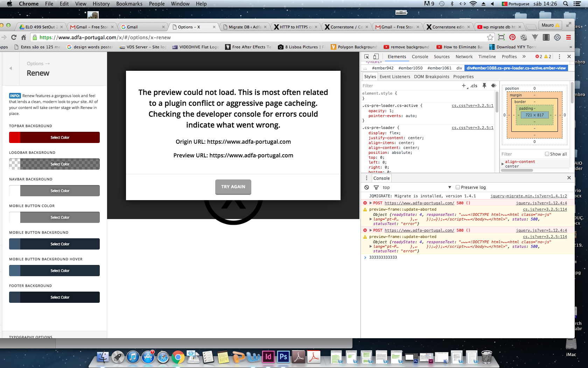Open the Wi-Fi menu bar status
588x368 pixels.
pyautogui.click(x=473, y=4)
